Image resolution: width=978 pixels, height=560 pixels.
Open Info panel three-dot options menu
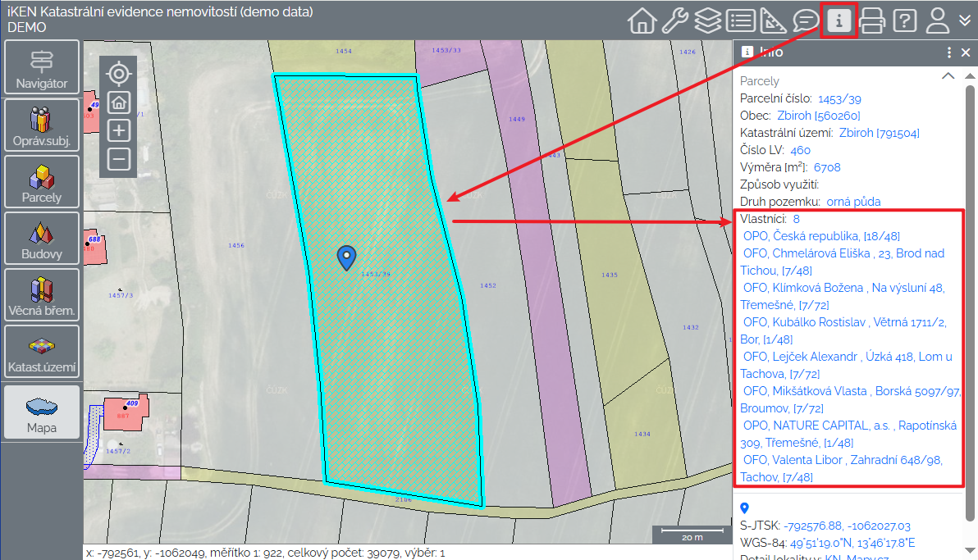pos(949,52)
